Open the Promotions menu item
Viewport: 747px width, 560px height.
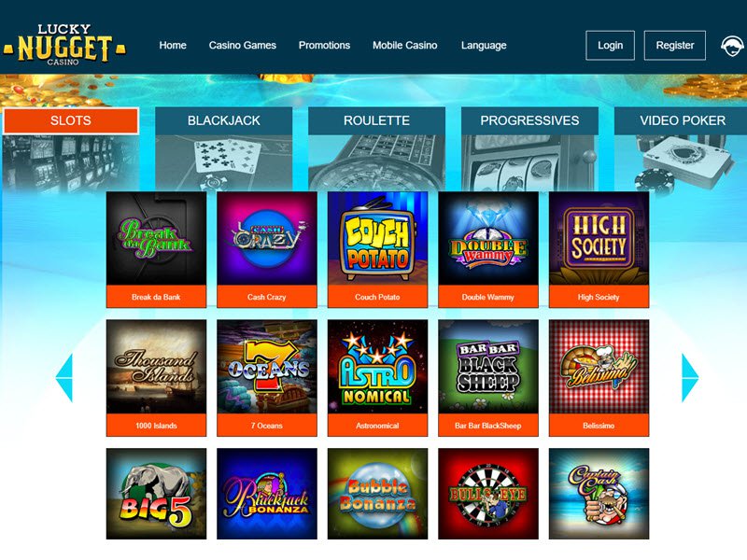(324, 45)
